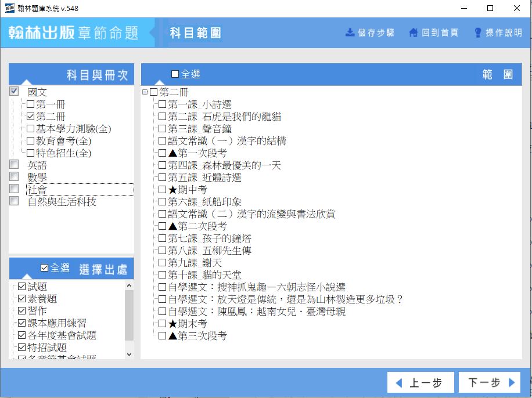Screen dimensions: 532x398
Task: Select 第一冊 under 國文
Action: click(x=31, y=104)
